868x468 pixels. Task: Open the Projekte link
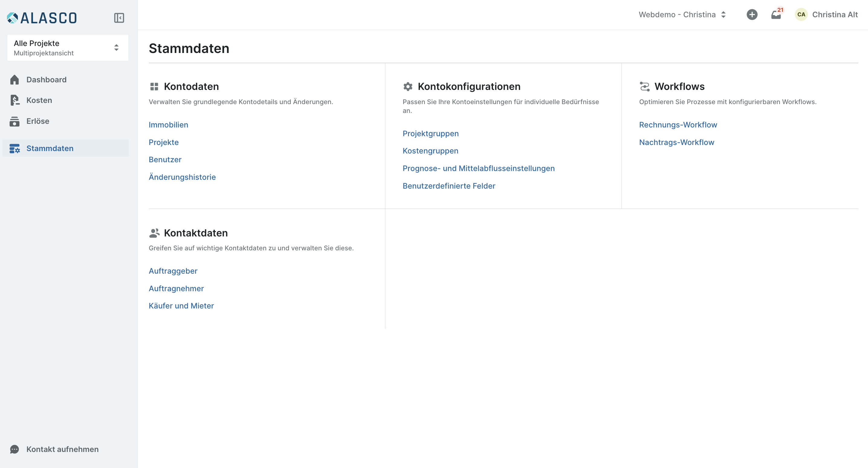point(164,142)
